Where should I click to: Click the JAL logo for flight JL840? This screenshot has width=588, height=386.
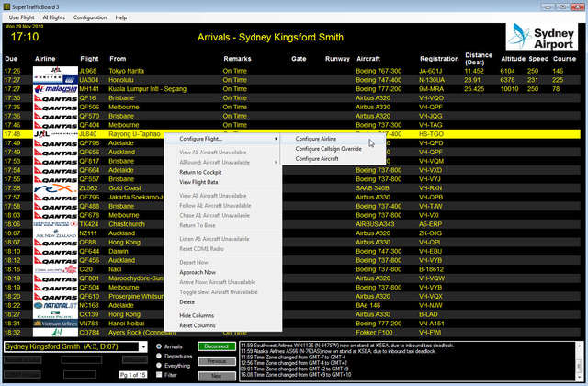pos(55,134)
